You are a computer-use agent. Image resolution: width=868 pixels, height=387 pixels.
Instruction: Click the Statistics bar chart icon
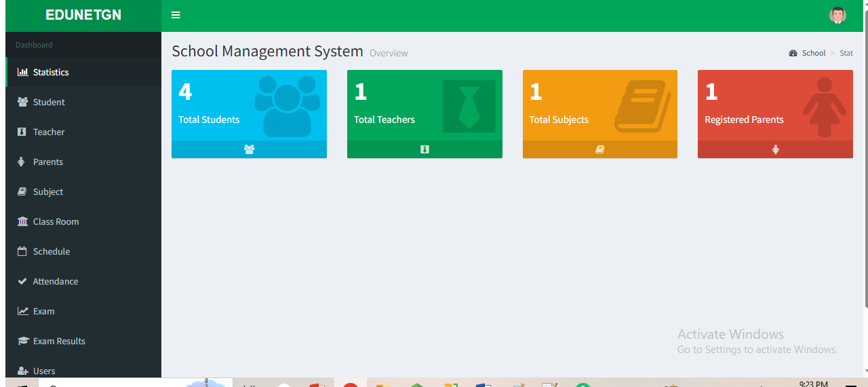point(22,72)
